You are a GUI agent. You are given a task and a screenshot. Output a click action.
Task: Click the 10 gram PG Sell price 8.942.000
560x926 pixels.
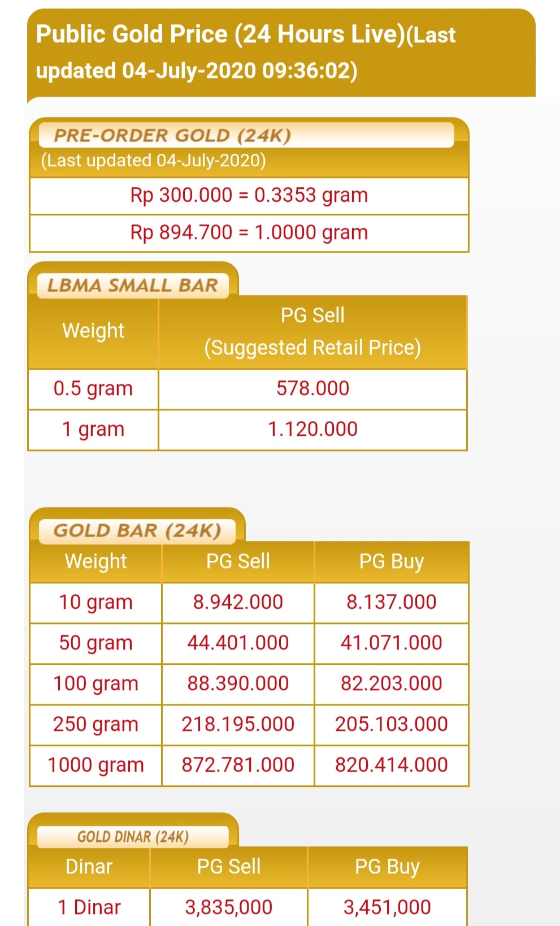click(x=238, y=603)
